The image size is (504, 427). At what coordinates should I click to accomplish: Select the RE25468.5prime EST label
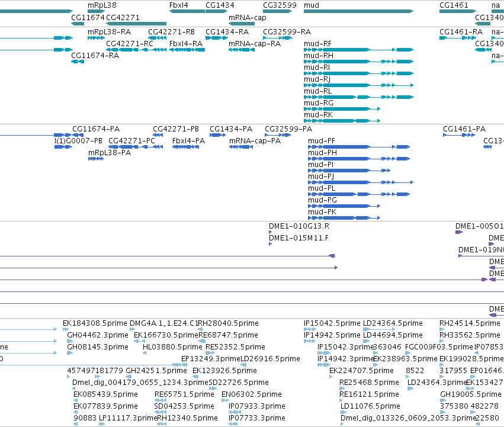369,383
